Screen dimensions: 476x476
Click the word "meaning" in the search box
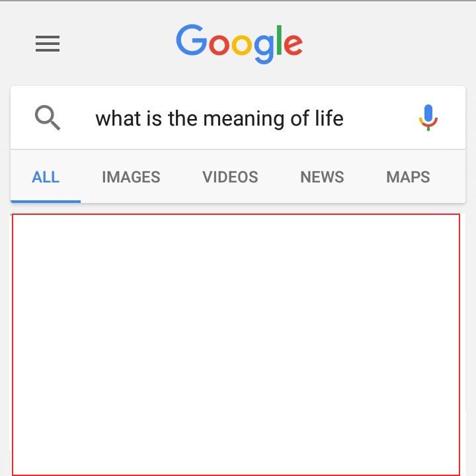point(244,119)
